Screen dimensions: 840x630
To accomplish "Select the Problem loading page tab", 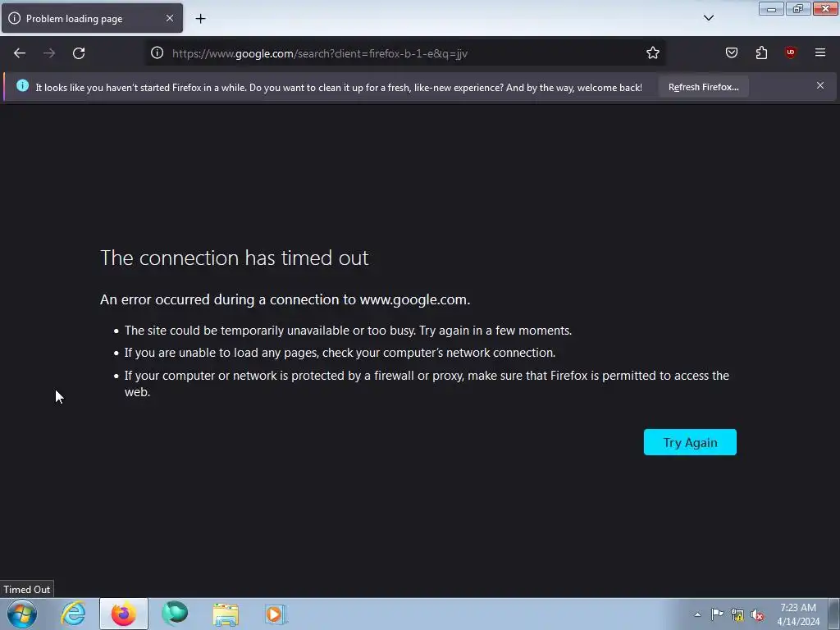I will click(x=92, y=18).
